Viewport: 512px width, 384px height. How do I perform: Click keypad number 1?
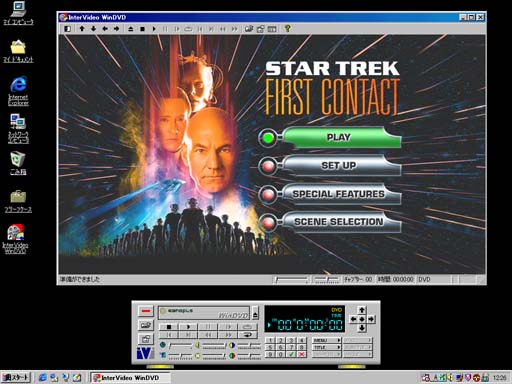(x=270, y=340)
